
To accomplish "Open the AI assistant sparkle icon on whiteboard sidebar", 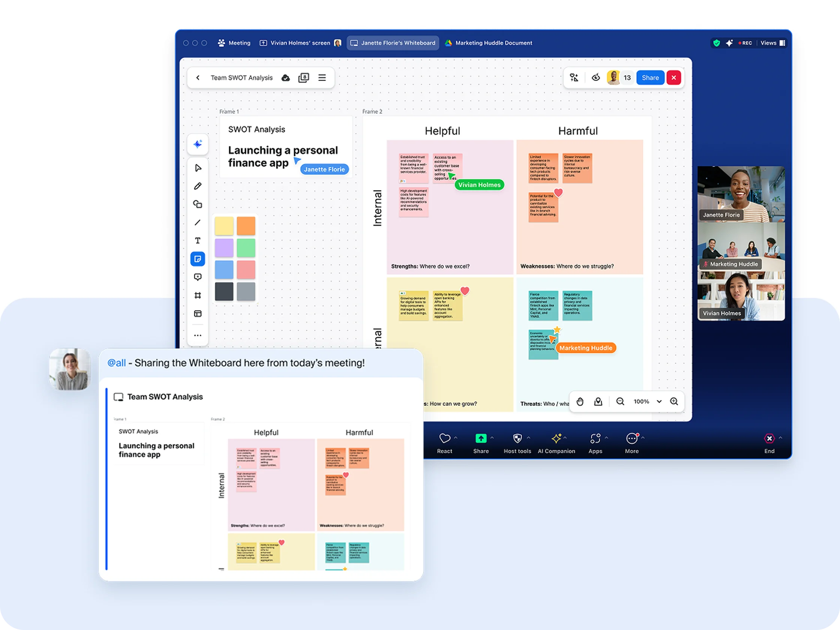I will coord(198,144).
